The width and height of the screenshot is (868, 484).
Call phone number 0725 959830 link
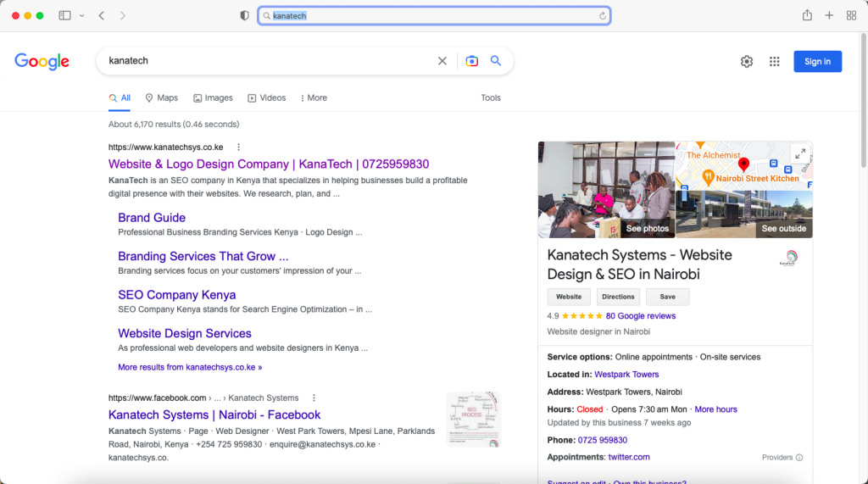click(603, 440)
